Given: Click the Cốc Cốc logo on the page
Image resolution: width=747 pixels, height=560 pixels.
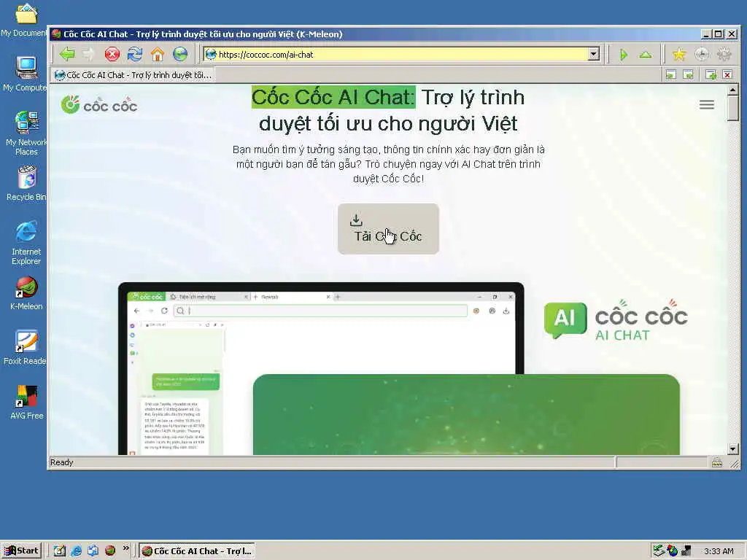Looking at the screenshot, I should click(x=99, y=105).
